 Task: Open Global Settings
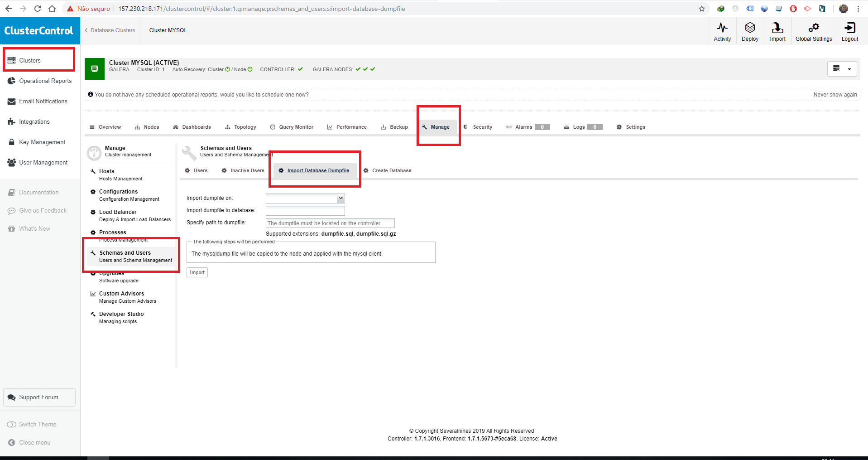(x=813, y=30)
